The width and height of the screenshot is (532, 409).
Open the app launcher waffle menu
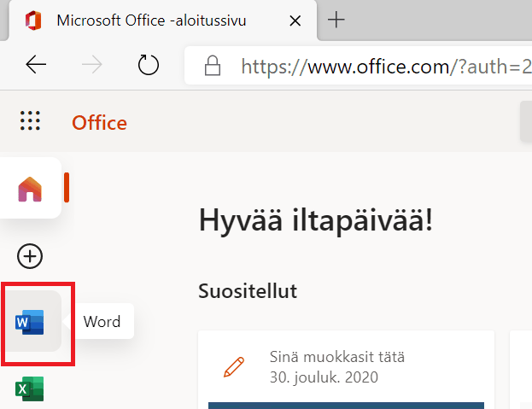click(30, 120)
